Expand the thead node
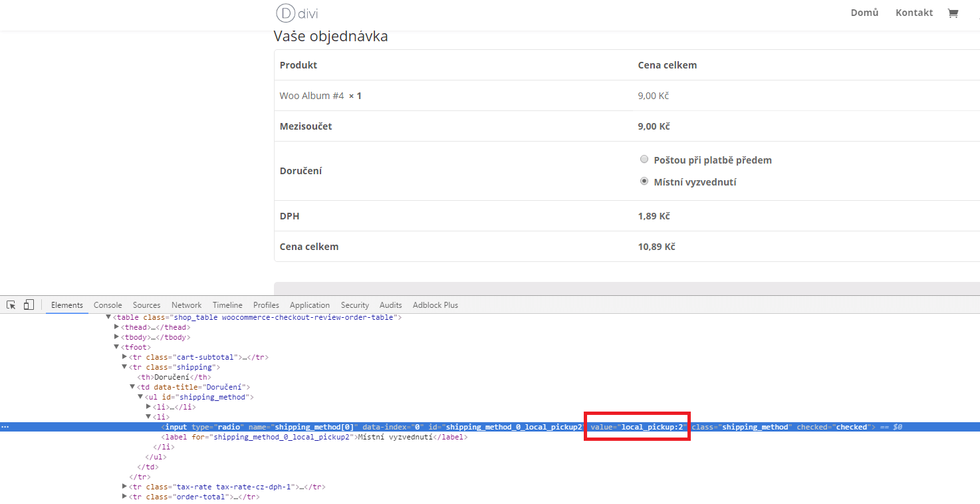The width and height of the screenshot is (980, 504). (x=117, y=327)
